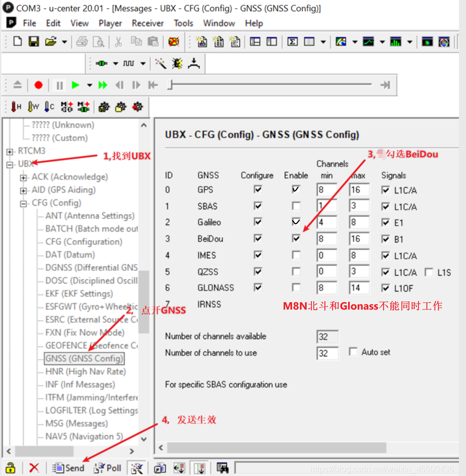Open the View menu
The image size is (466, 476).
click(79, 23)
